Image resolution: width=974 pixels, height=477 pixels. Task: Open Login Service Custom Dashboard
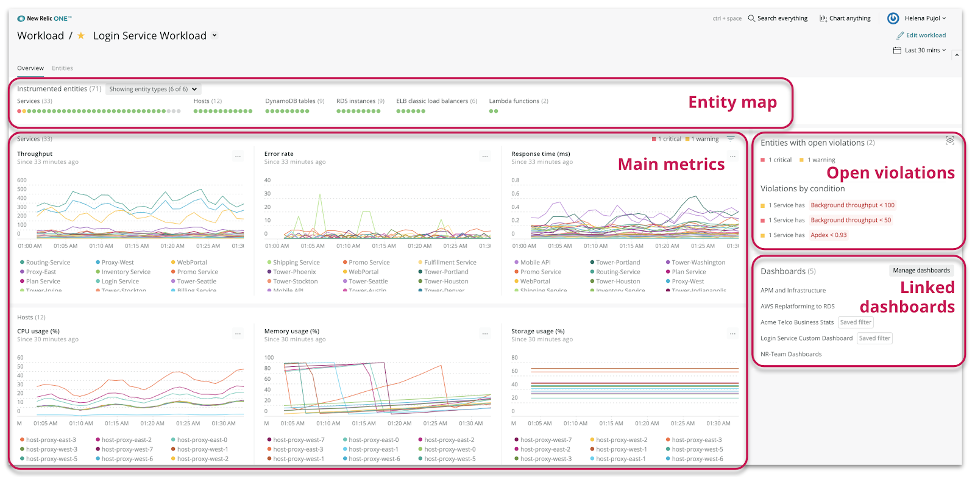point(806,338)
